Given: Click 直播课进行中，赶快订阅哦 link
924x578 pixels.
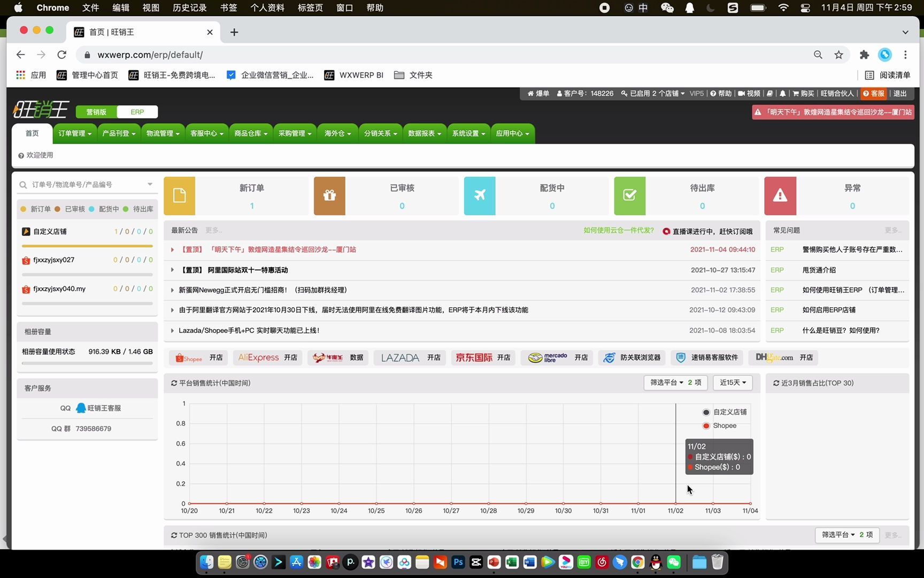Looking at the screenshot, I should click(707, 231).
